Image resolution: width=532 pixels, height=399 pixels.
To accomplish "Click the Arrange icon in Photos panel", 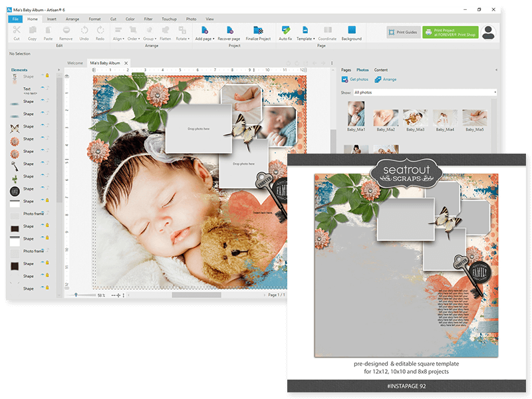I will (378, 79).
